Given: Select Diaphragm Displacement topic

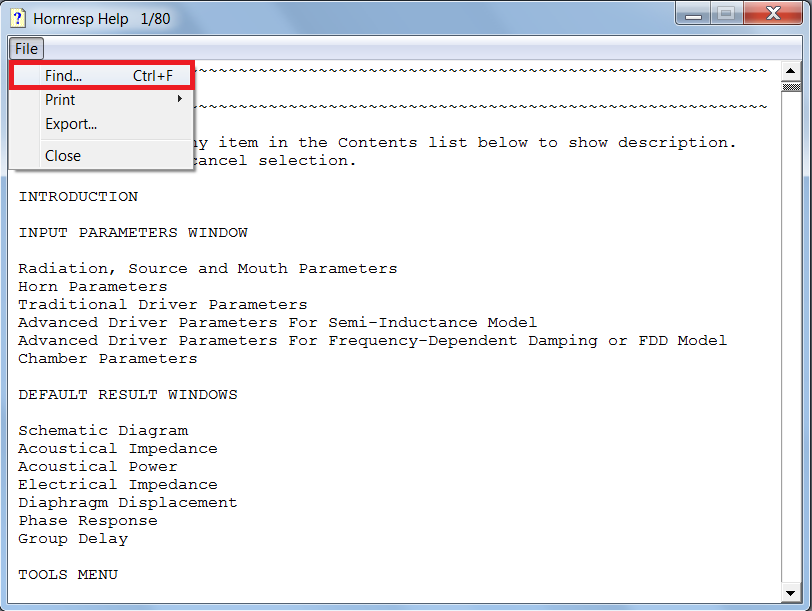Looking at the screenshot, I should [x=128, y=503].
